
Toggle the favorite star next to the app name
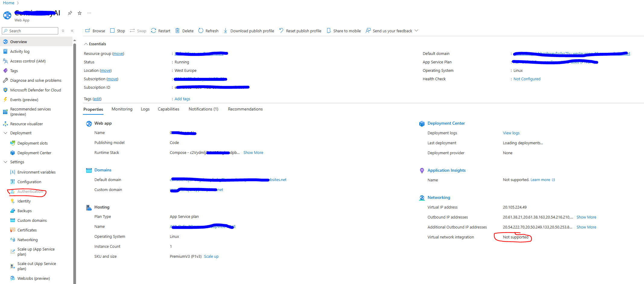(79, 13)
